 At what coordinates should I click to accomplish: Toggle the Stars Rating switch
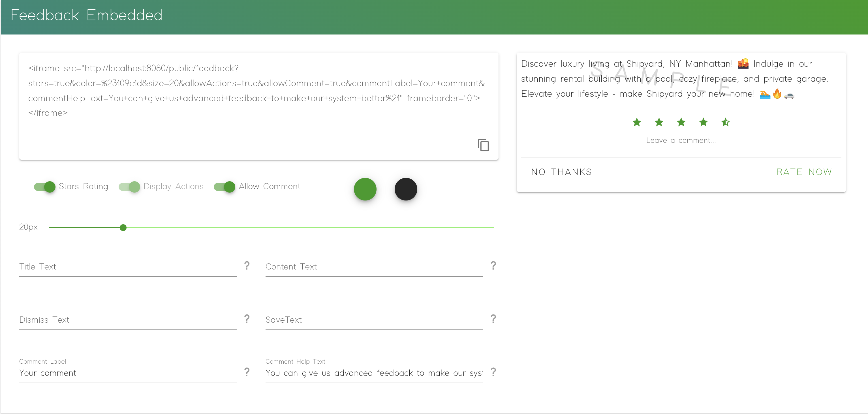(44, 187)
